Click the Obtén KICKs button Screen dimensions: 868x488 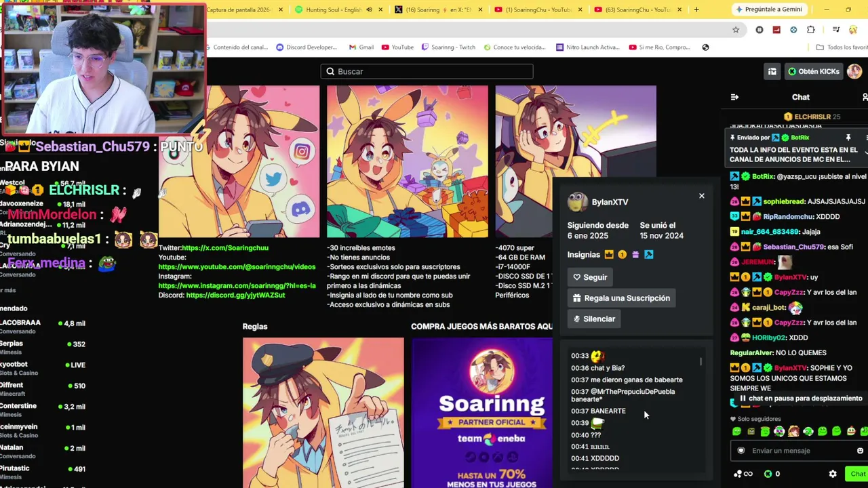[x=814, y=71]
